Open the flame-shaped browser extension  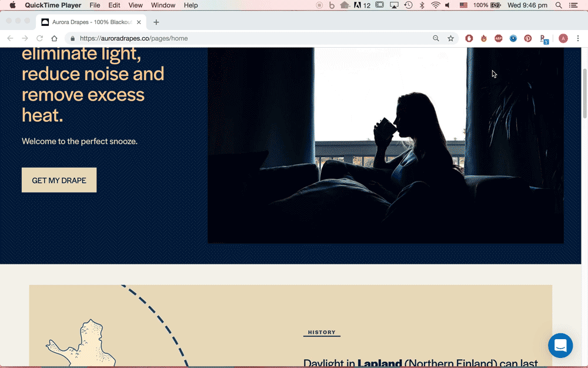click(483, 38)
